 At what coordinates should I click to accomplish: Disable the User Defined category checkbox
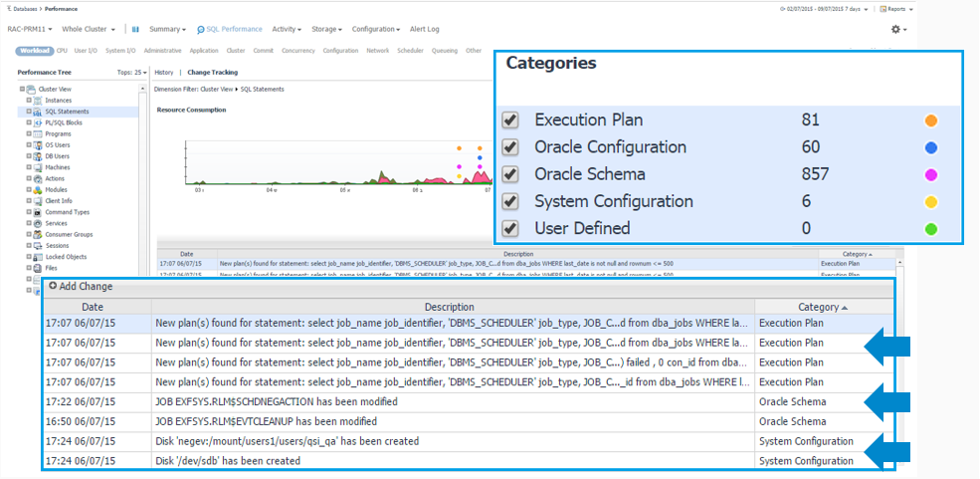510,228
